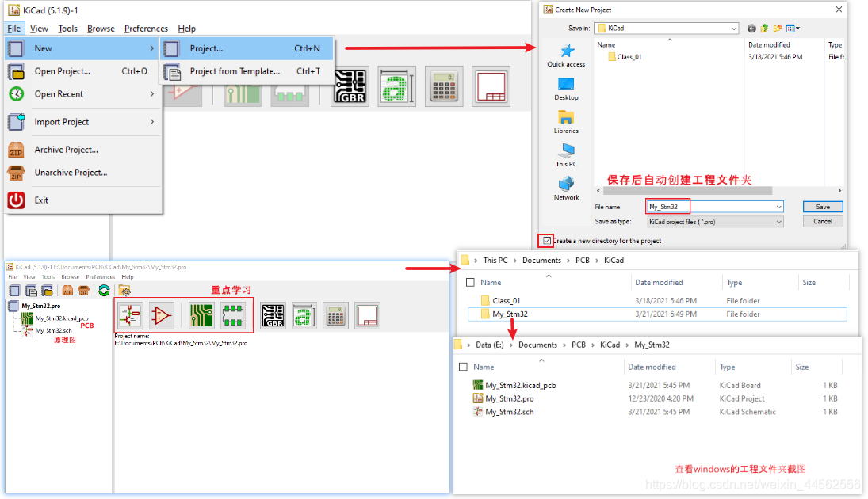Select Class_01 folder in the save dialog

click(x=625, y=57)
